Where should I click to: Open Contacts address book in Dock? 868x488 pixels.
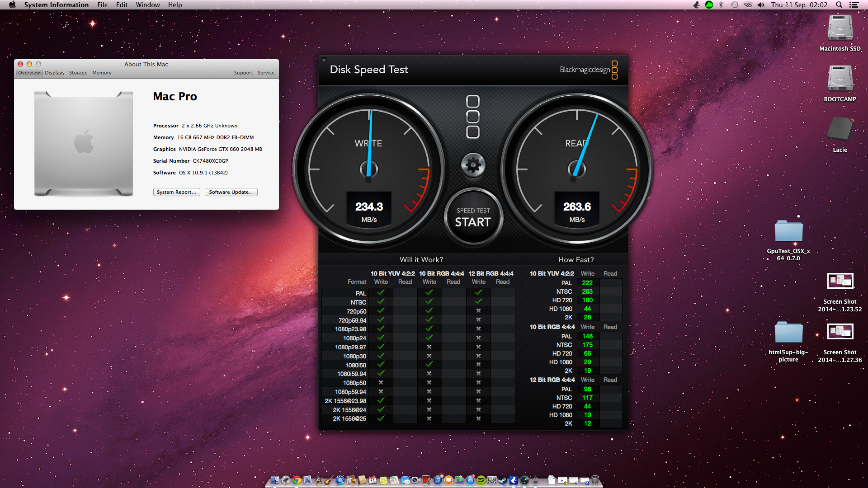362,480
